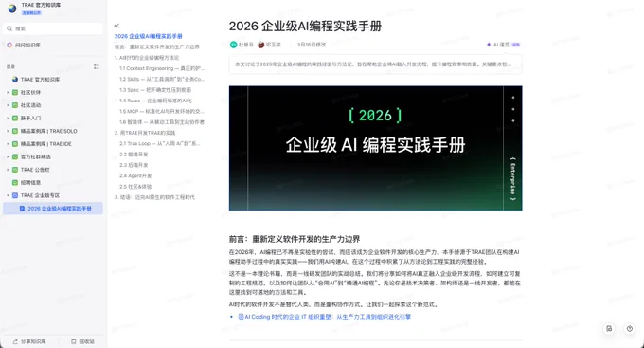Open TRAE 官方知识库 root in catalog
The width and height of the screenshot is (644, 348).
coord(40,80)
